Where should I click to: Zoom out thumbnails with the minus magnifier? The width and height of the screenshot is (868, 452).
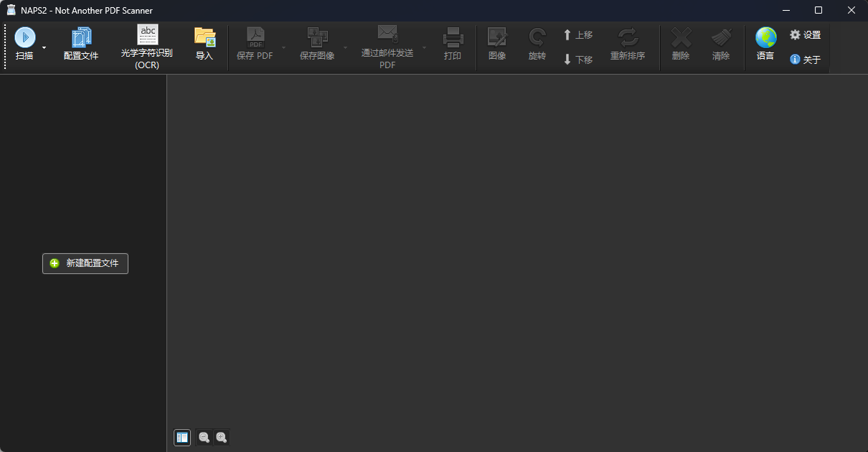[204, 437]
